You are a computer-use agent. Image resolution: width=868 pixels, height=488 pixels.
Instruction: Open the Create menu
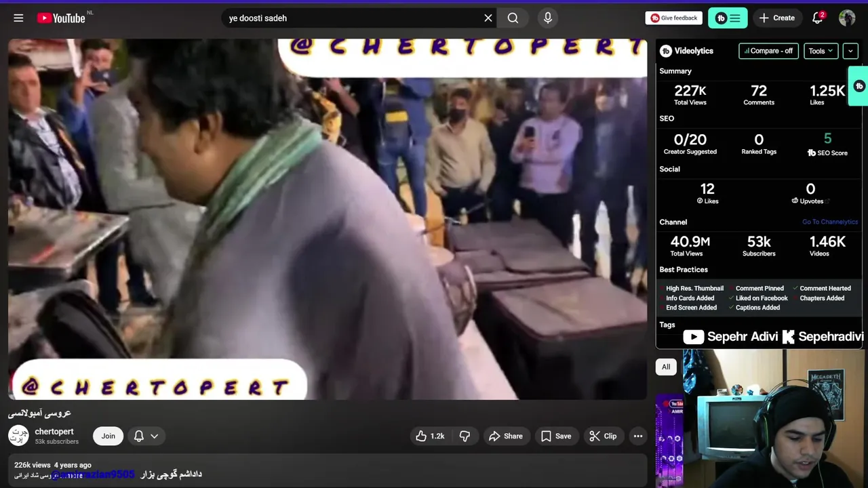(777, 18)
